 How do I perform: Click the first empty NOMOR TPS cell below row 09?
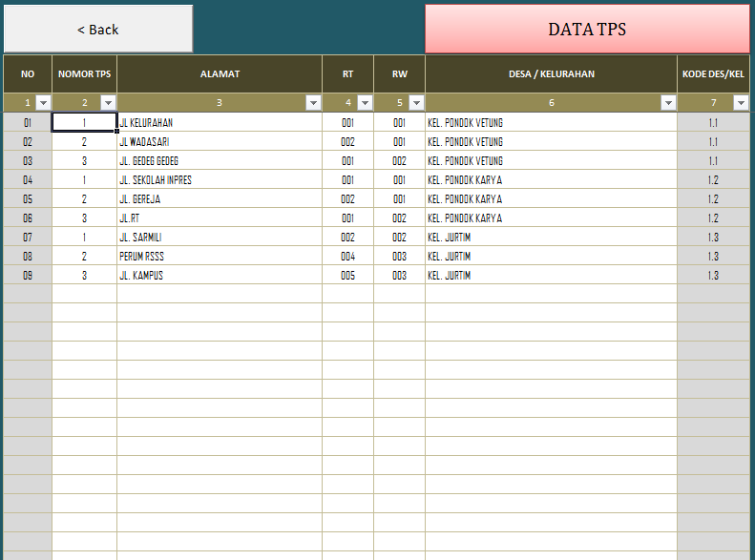84,294
